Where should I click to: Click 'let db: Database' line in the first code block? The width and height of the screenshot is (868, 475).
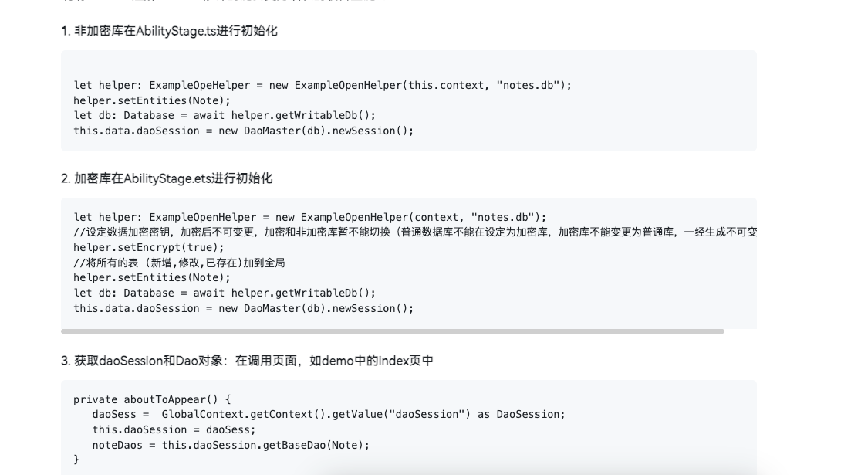[x=225, y=115]
